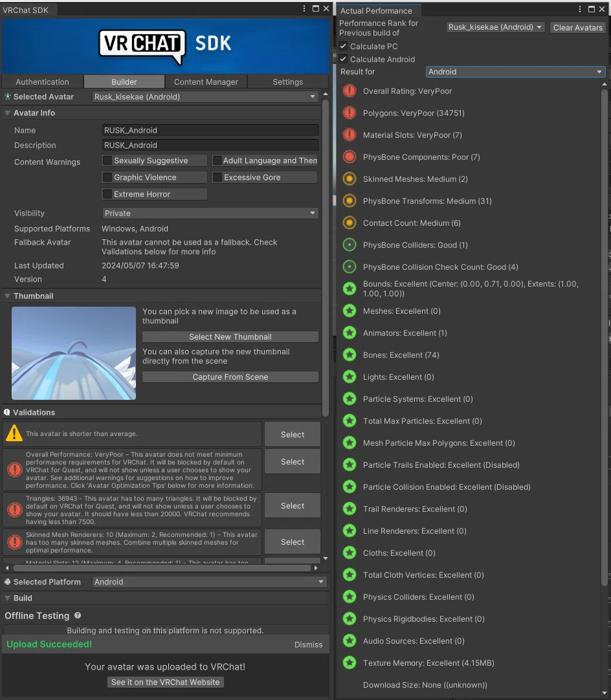611x700 pixels.
Task: Enable the Sexually Suggestive content warning
Action: (107, 160)
